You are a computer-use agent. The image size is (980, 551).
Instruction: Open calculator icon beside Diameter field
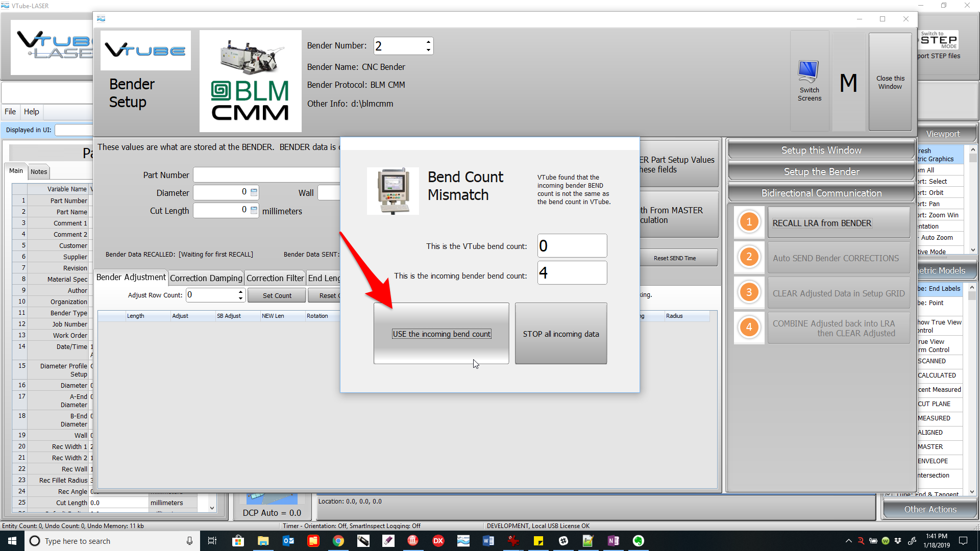pos(254,192)
